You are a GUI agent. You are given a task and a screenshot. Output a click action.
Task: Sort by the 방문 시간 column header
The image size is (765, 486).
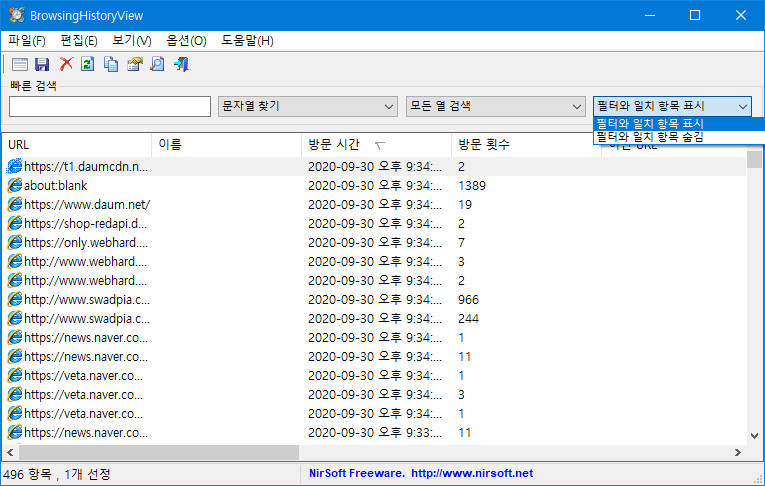[377, 145]
